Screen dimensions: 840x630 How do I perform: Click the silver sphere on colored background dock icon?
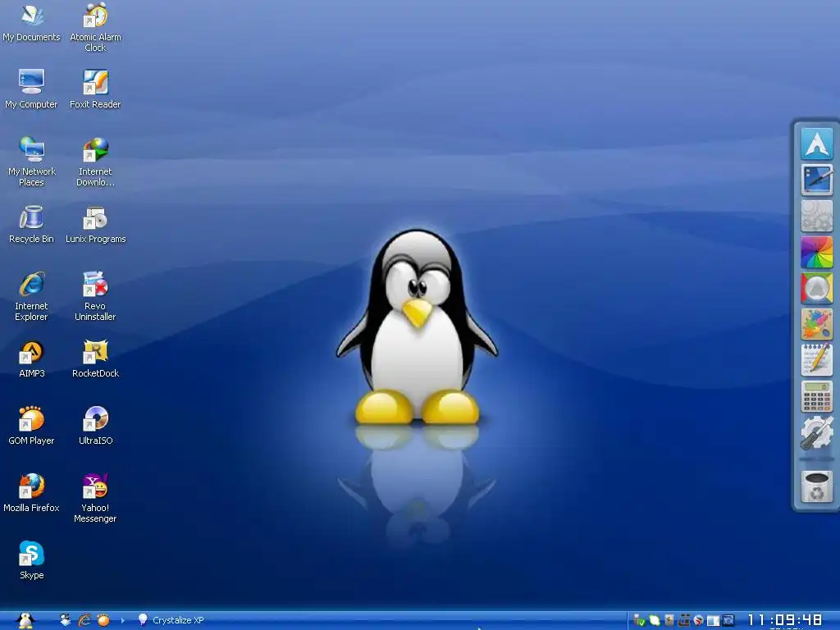click(x=816, y=288)
